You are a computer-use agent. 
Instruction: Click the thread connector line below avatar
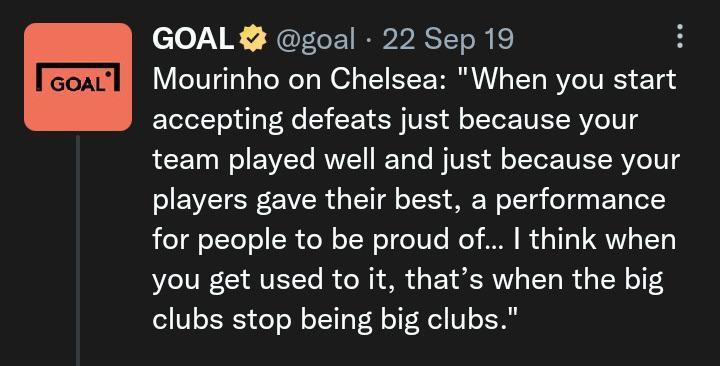pos(78,250)
